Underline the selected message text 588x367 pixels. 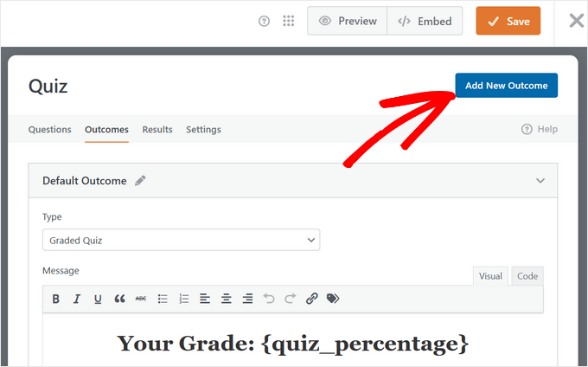click(x=98, y=299)
